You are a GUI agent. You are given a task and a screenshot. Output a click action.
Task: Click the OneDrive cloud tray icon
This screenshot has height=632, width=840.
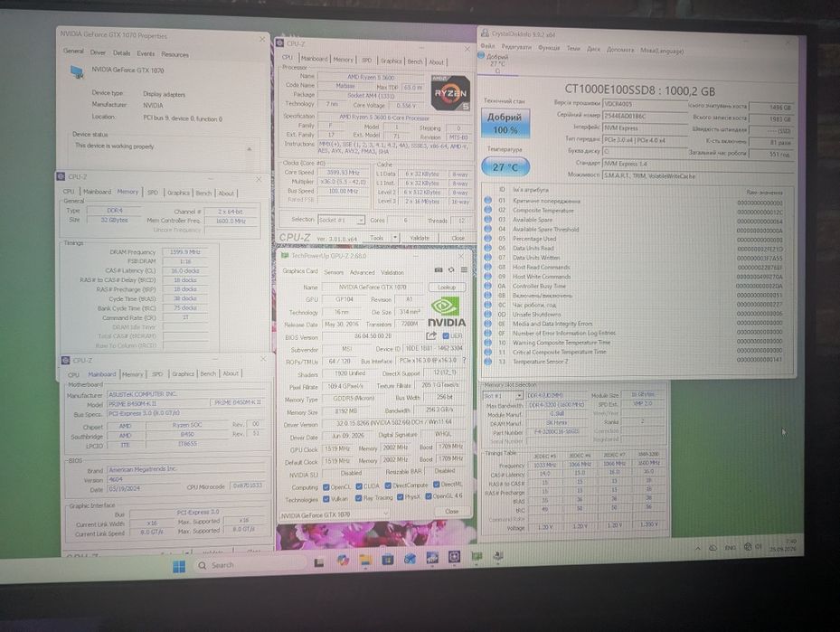click(713, 548)
